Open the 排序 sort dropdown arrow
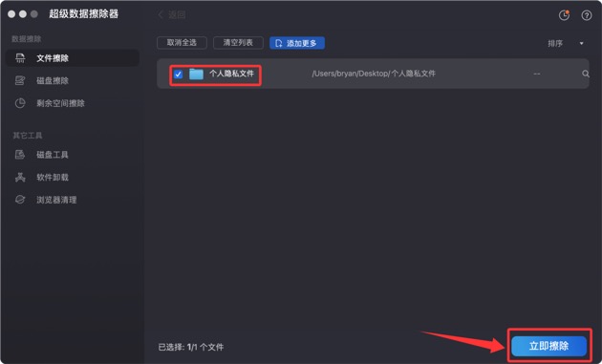This screenshot has width=602, height=364. [x=581, y=43]
